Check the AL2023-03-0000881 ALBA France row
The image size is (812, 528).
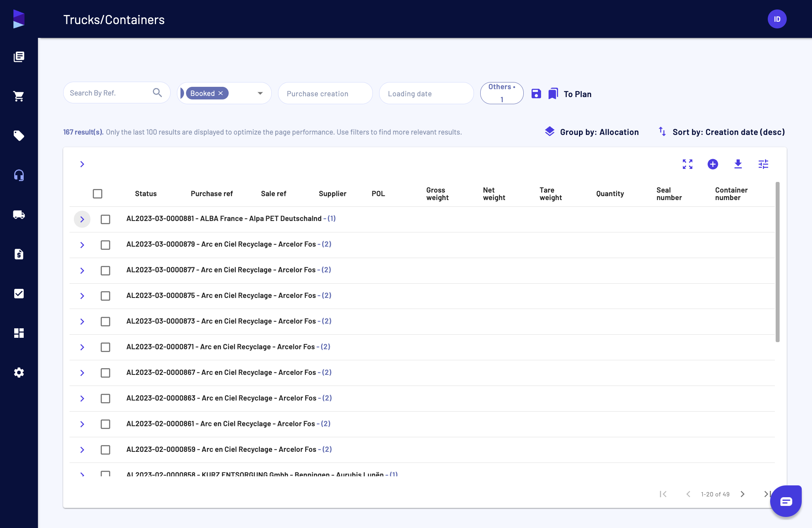[x=105, y=219]
